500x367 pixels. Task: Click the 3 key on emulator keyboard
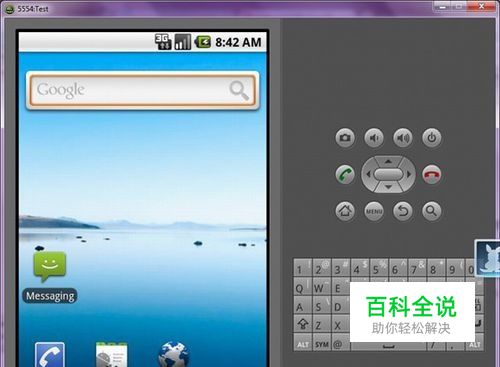coord(341,268)
